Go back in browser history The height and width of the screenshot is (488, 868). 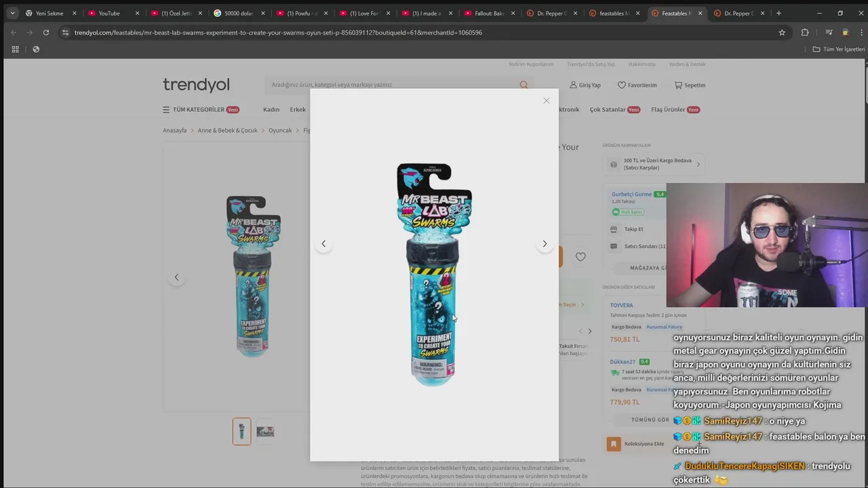(13, 33)
